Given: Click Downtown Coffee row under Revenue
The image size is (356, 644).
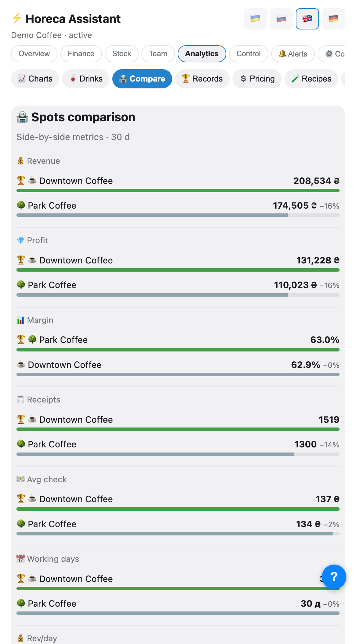Looking at the screenshot, I should click(178, 181).
